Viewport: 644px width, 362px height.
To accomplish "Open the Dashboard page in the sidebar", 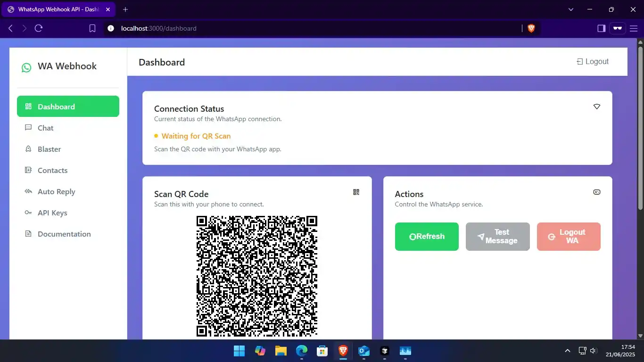I will [68, 107].
